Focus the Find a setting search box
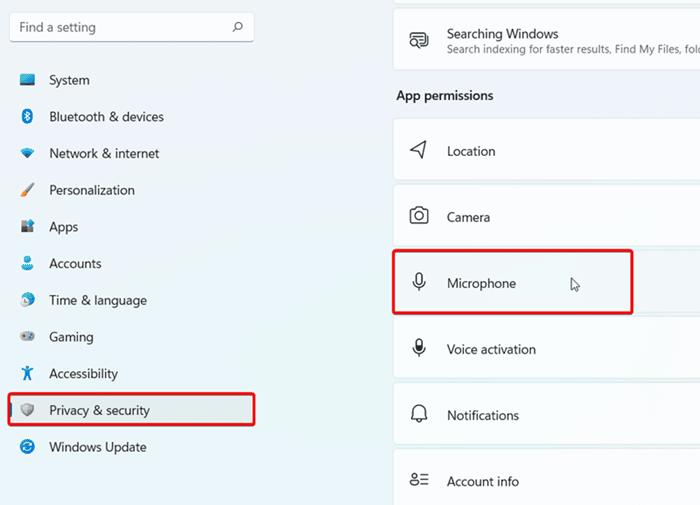The width and height of the screenshot is (700, 505). tap(120, 27)
